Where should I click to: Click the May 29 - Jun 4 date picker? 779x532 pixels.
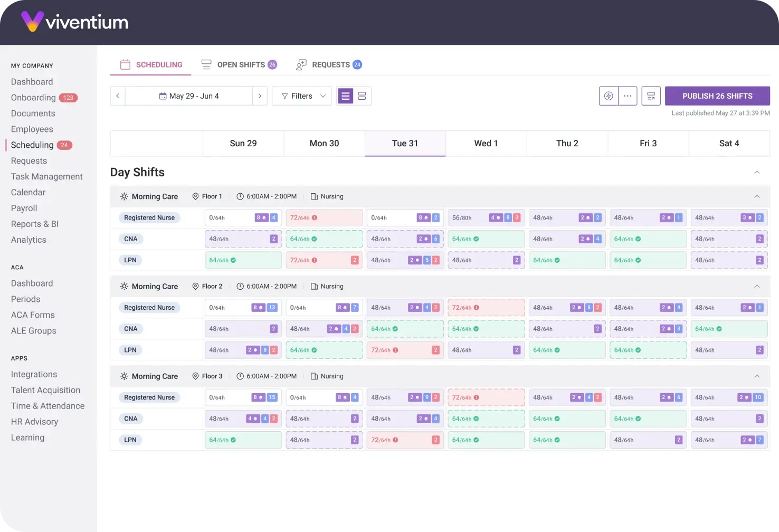click(188, 96)
